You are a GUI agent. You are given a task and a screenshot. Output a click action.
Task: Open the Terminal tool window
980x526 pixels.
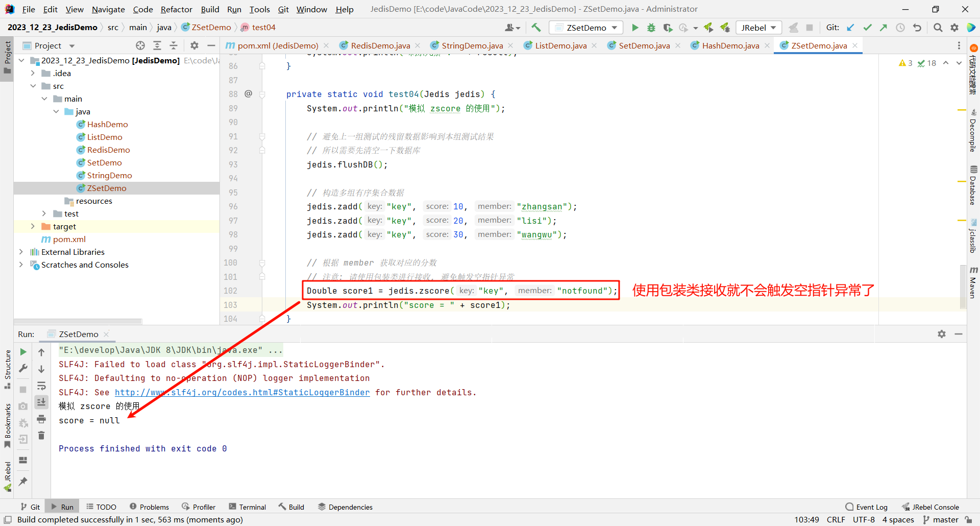pyautogui.click(x=248, y=507)
